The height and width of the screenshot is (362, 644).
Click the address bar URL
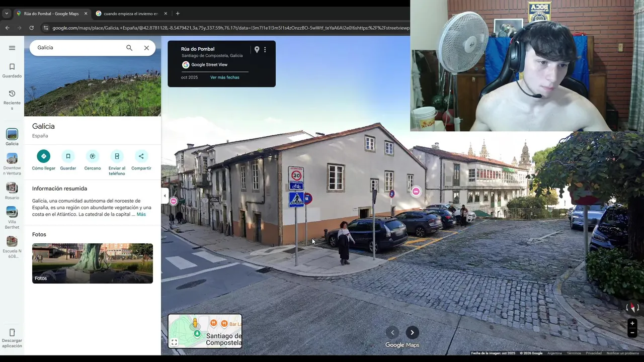(x=230, y=28)
